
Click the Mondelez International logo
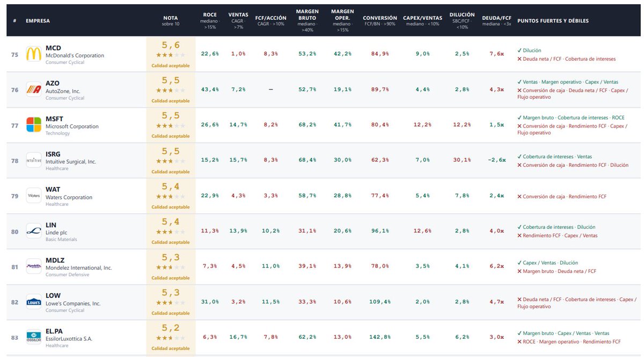[x=34, y=266]
